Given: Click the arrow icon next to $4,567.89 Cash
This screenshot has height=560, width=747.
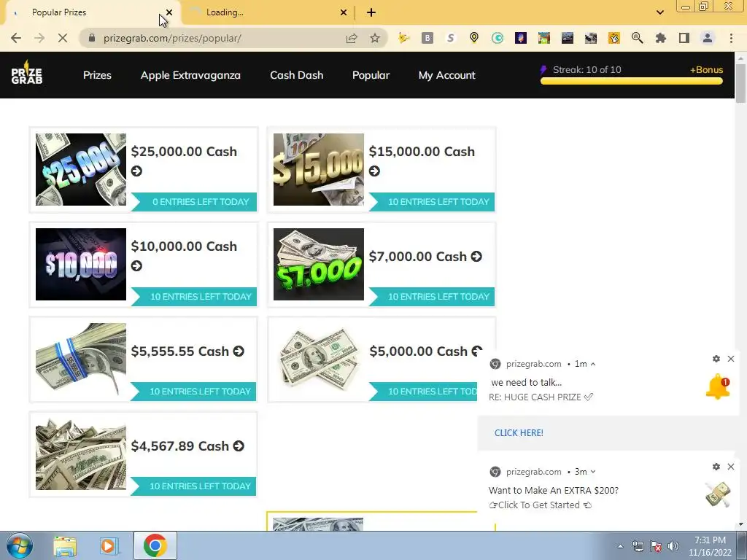Looking at the screenshot, I should point(239,446).
